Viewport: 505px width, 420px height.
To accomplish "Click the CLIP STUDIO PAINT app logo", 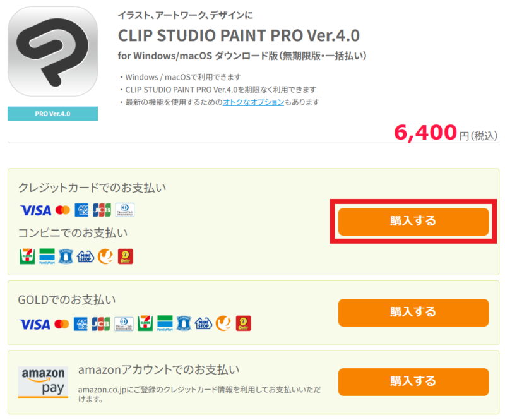I will (x=52, y=52).
